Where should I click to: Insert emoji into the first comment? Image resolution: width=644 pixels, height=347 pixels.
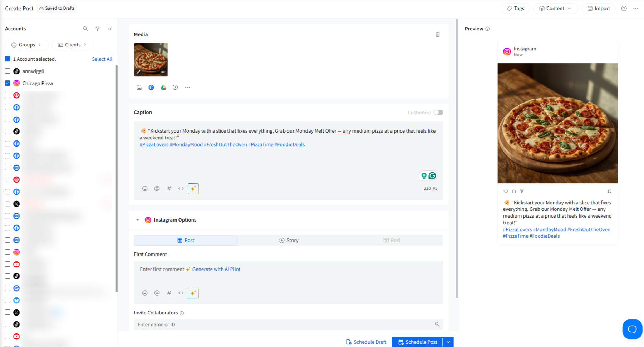[x=145, y=293]
